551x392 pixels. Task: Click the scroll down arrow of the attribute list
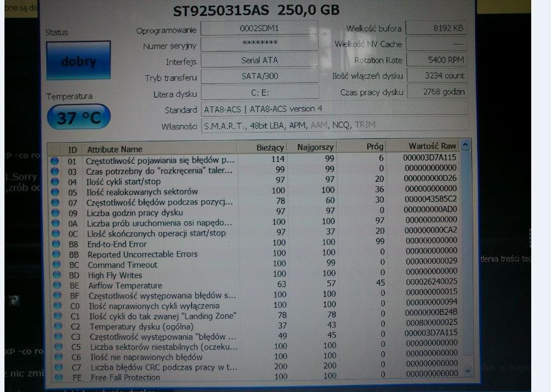pos(467,371)
